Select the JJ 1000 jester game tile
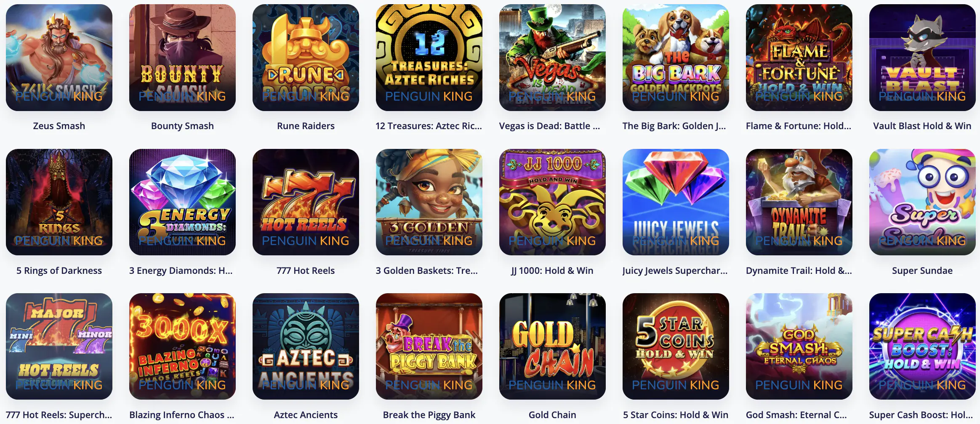The height and width of the screenshot is (424, 980). coord(552,202)
